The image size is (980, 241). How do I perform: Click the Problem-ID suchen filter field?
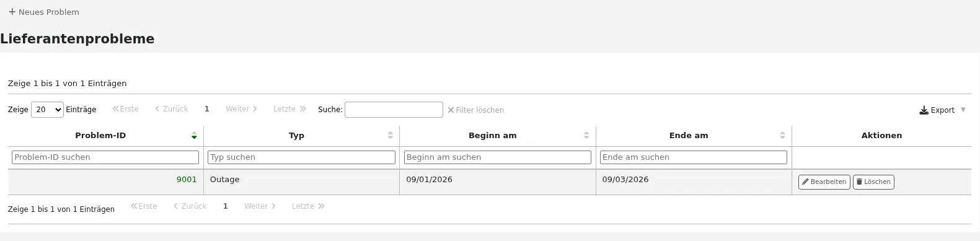[105, 157]
